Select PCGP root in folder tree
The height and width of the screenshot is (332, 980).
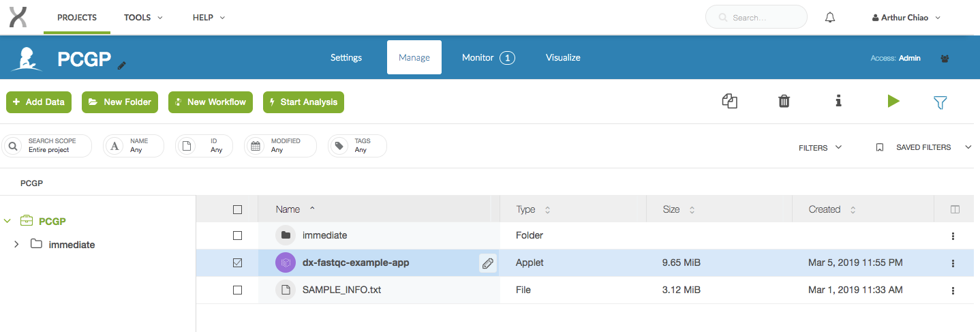pyautogui.click(x=52, y=221)
